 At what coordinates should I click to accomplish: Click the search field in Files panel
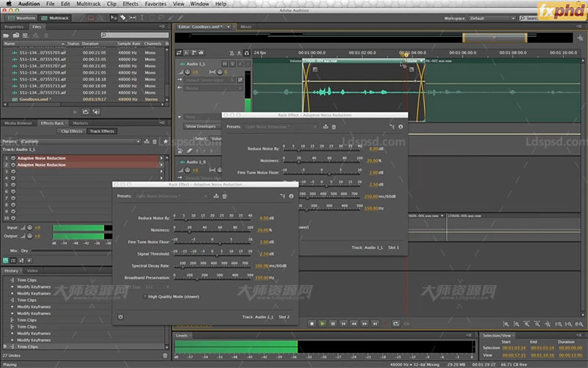click(x=135, y=35)
